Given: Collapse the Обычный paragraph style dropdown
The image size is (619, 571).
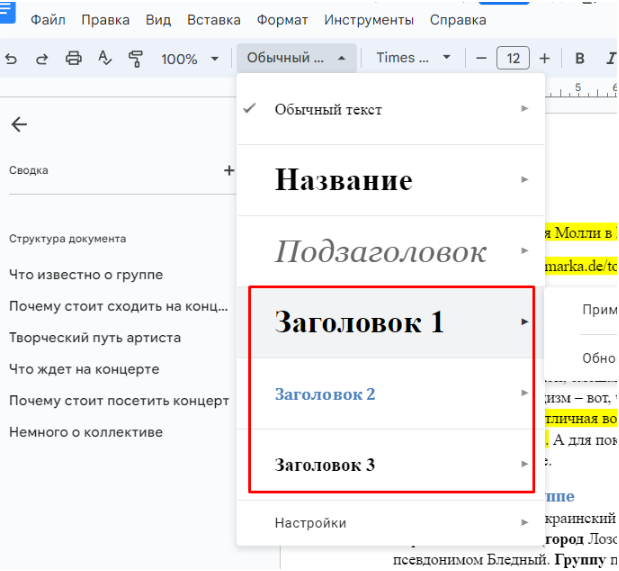Looking at the screenshot, I should [x=296, y=58].
